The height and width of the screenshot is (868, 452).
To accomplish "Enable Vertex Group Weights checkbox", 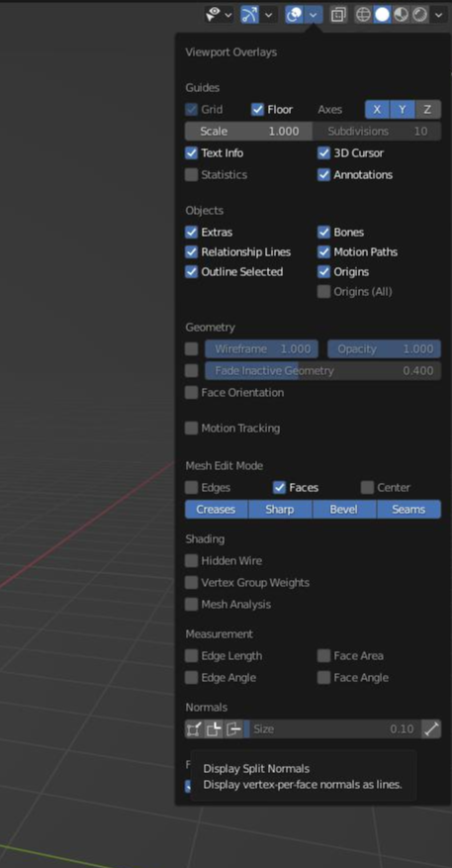I will click(x=192, y=582).
